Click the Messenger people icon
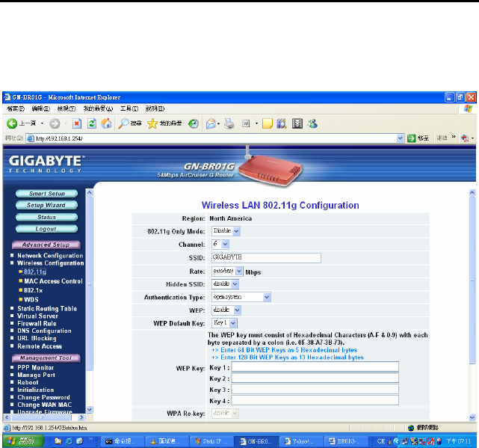 (312, 123)
